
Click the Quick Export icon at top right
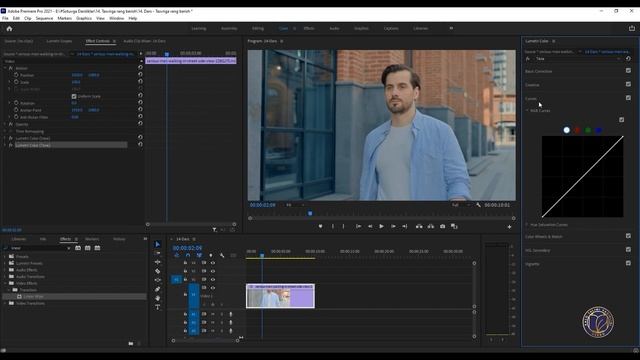tap(632, 28)
